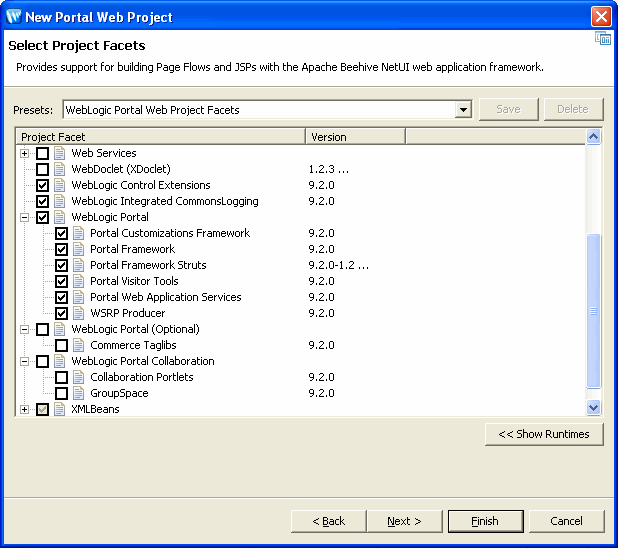The width and height of the screenshot is (618, 549).
Task: Expand the Web Services tree node
Action: pyautogui.click(x=24, y=153)
